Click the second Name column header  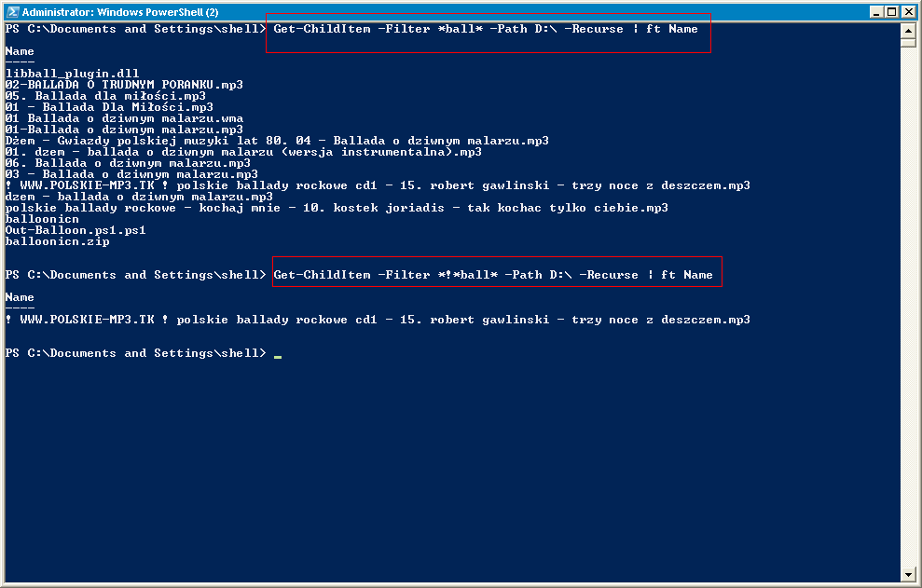pos(20,297)
